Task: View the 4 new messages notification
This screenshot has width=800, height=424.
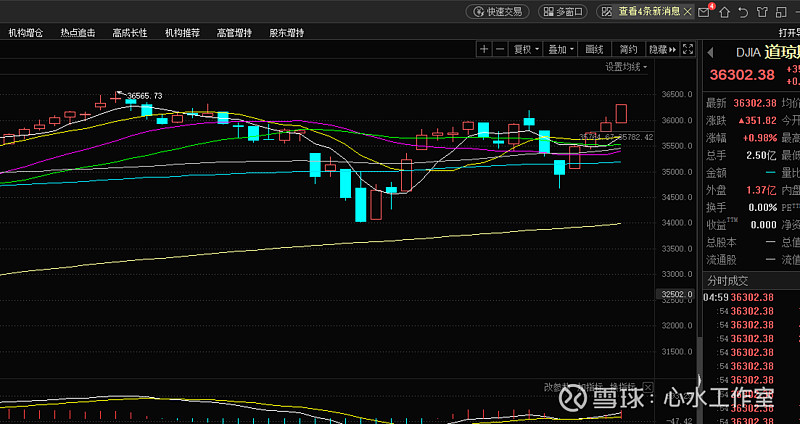Action: (x=649, y=11)
